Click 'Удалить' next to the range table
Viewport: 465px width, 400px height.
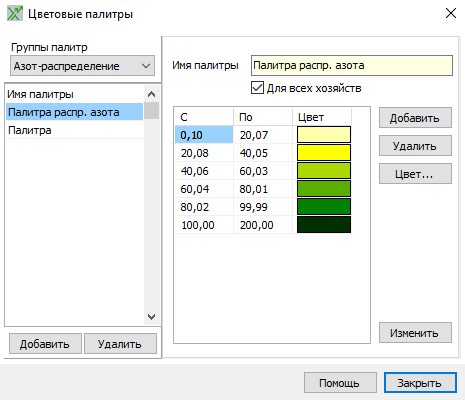[x=415, y=146]
